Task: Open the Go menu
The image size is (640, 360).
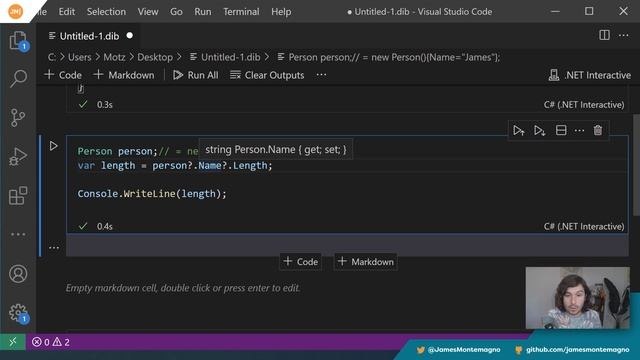Action: coord(176,11)
